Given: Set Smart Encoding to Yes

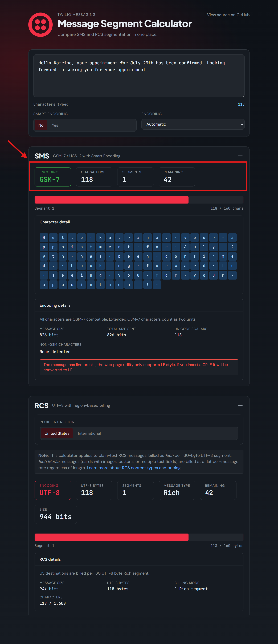Looking at the screenshot, I should 55,125.
